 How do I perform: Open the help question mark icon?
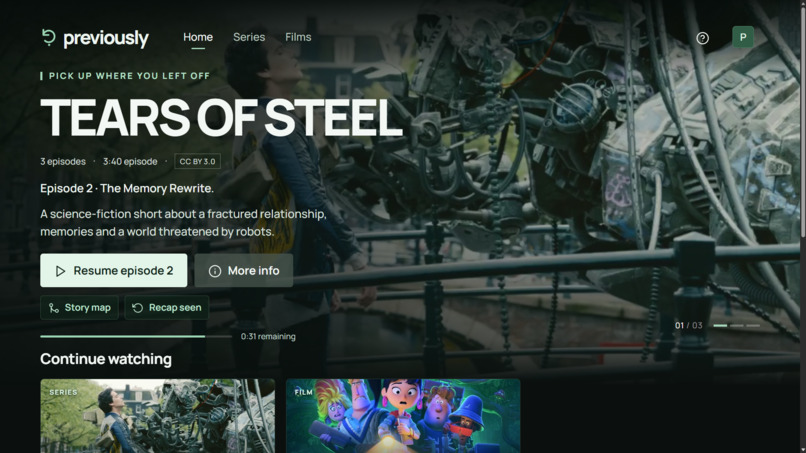point(702,38)
